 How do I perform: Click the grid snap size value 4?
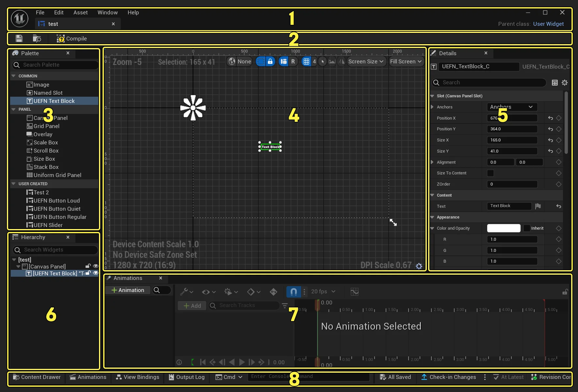click(314, 61)
